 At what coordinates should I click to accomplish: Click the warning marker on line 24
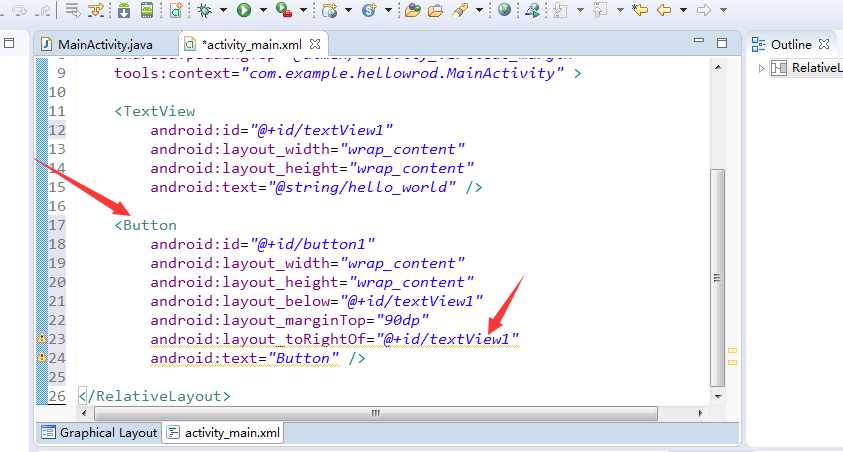coord(41,357)
